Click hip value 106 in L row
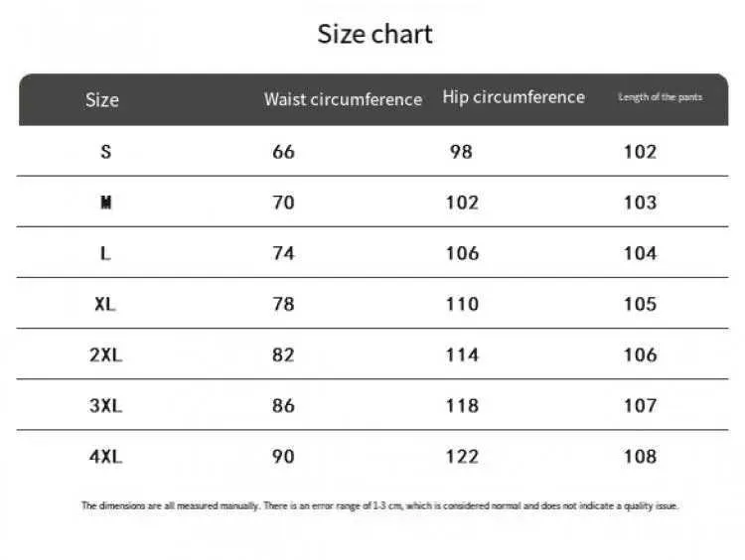This screenshot has width=745, height=560. 462,253
